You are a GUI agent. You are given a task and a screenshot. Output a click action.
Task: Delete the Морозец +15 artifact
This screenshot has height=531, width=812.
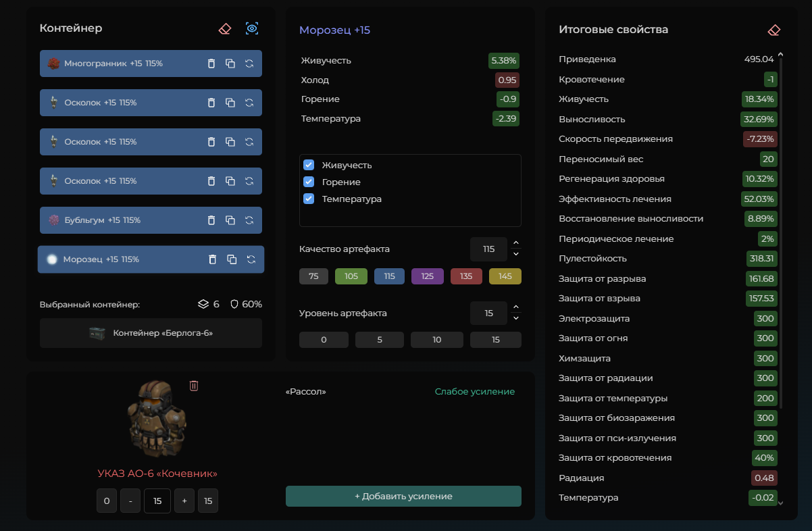tap(212, 259)
